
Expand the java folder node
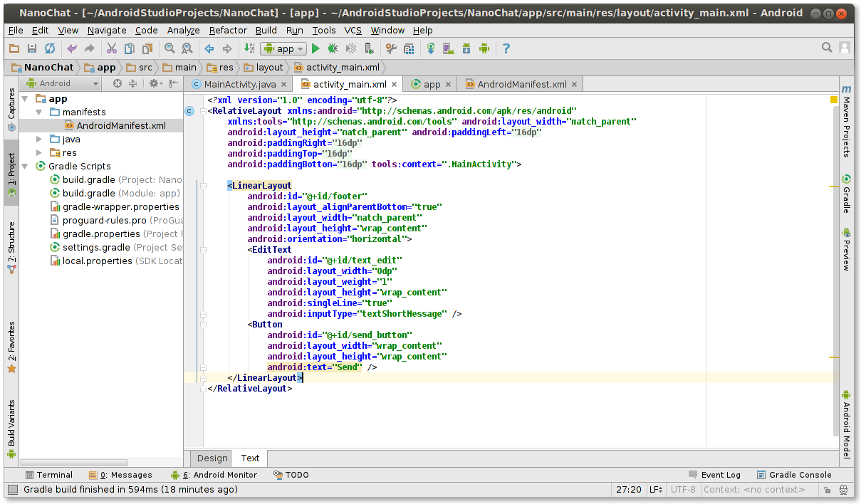pos(40,140)
